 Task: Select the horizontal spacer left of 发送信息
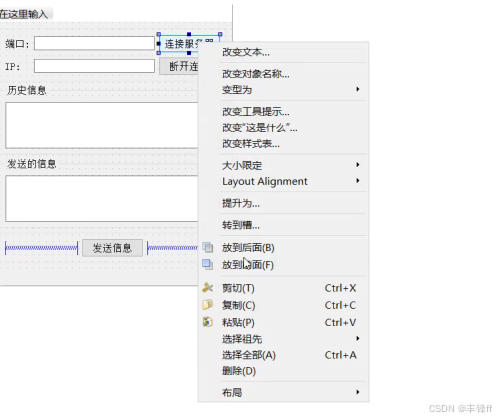tap(41, 248)
